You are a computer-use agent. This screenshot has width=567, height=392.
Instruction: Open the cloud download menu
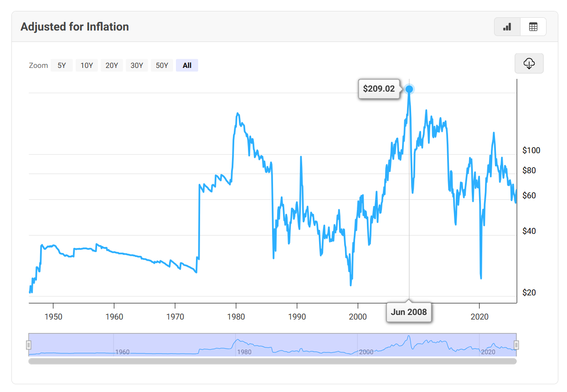tap(529, 63)
